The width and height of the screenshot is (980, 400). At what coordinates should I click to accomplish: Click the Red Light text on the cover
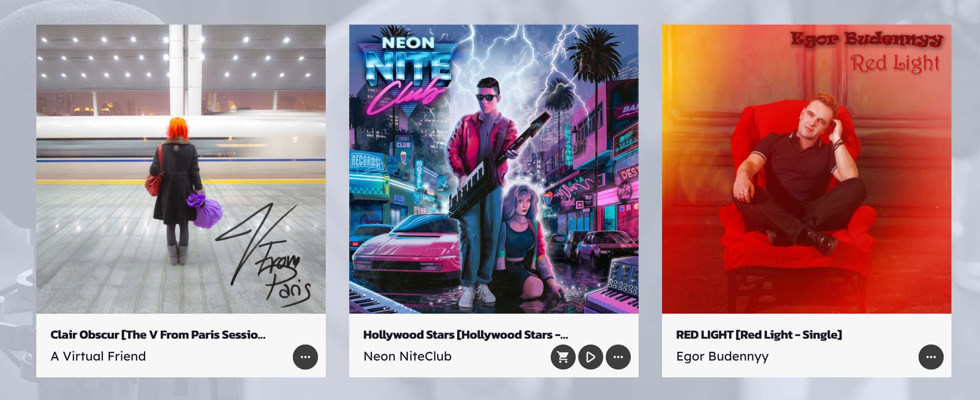[x=895, y=63]
